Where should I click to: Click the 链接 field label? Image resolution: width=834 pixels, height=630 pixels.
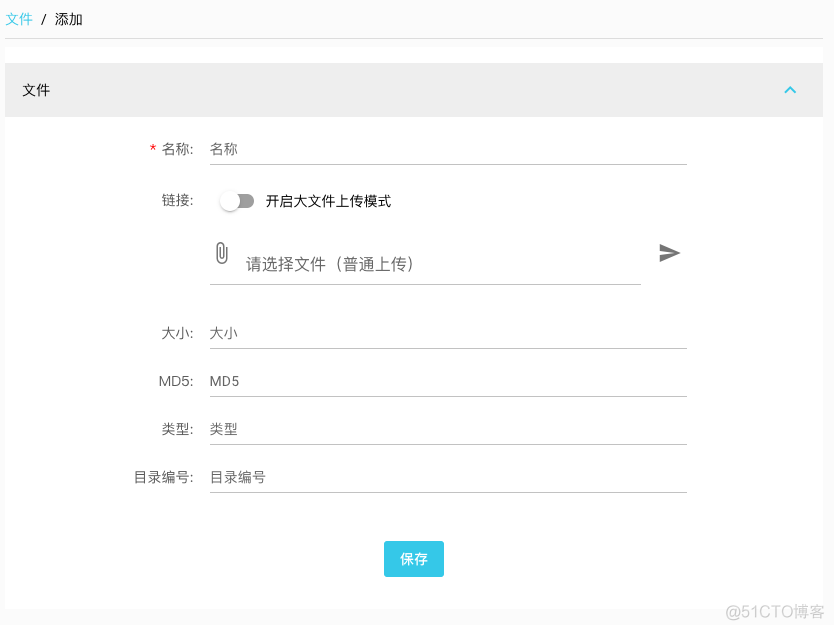click(x=175, y=199)
